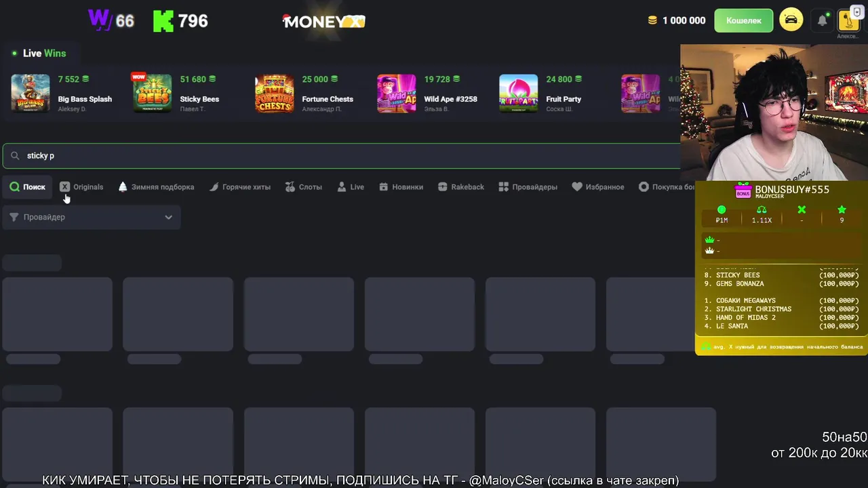Click the Кошелек wallet button
The image size is (868, 488).
point(744,20)
